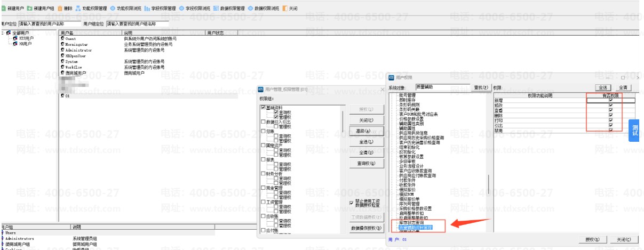
Task: Select 批号管理 in the object list
Action: (x=407, y=95)
